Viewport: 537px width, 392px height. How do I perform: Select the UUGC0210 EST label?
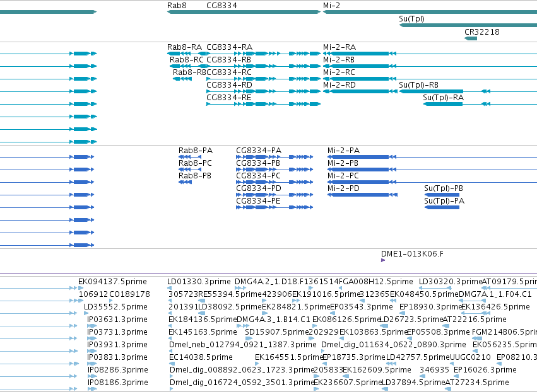470,357
